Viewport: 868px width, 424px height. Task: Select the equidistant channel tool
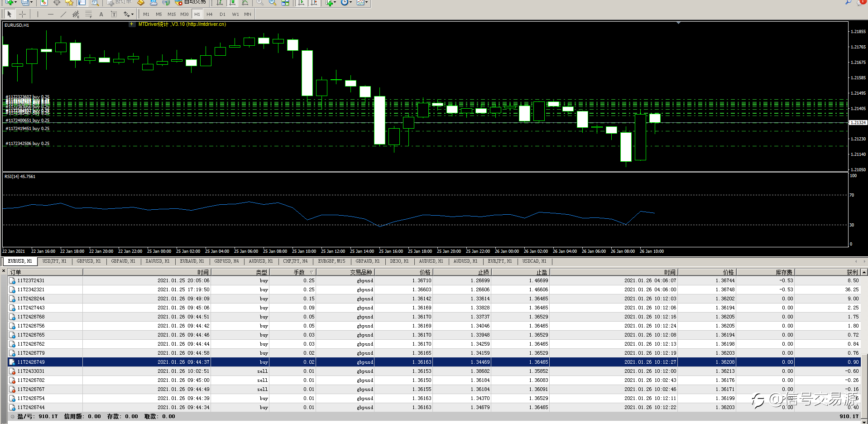tap(76, 14)
